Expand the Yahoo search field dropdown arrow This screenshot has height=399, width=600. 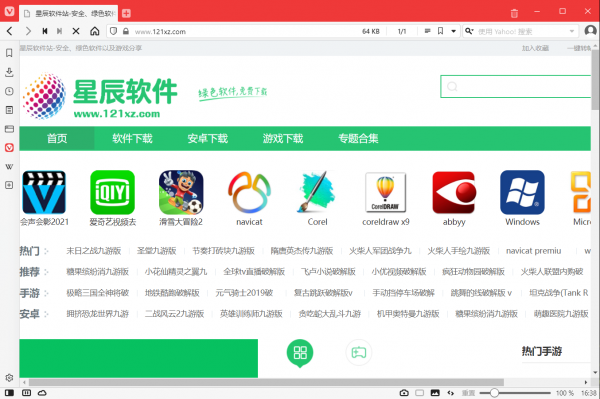572,31
